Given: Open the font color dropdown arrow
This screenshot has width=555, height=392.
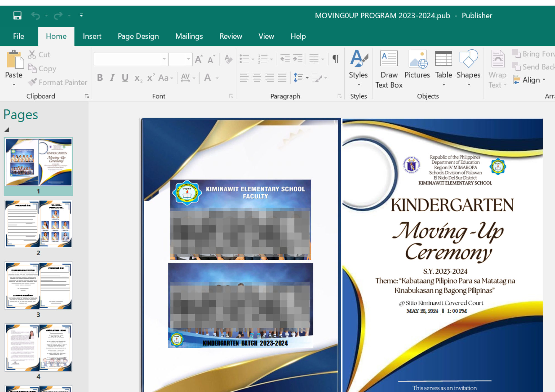Looking at the screenshot, I should pyautogui.click(x=217, y=78).
